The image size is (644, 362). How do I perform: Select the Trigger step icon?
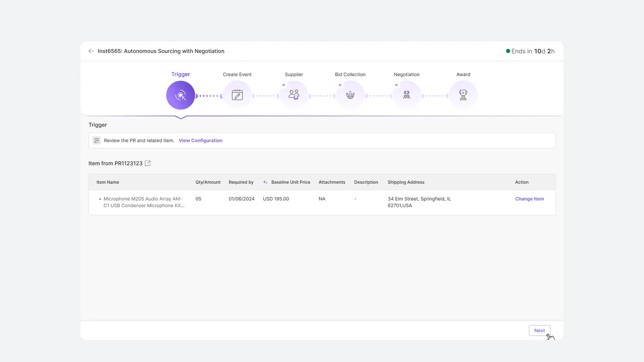coord(181,95)
